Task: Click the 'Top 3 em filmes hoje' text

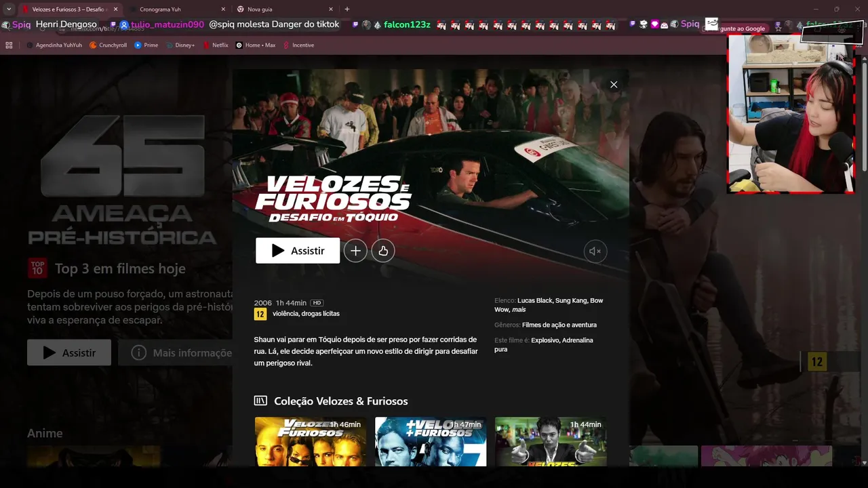Action: tap(120, 269)
